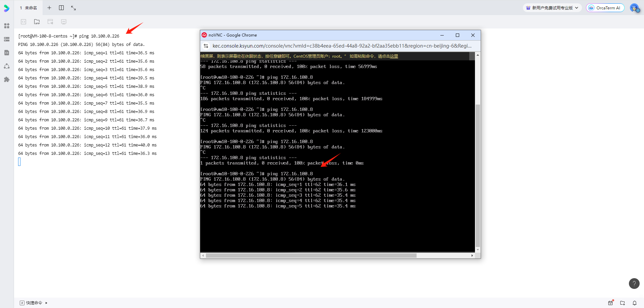
Task: Open the notifications bell
Action: [635, 303]
